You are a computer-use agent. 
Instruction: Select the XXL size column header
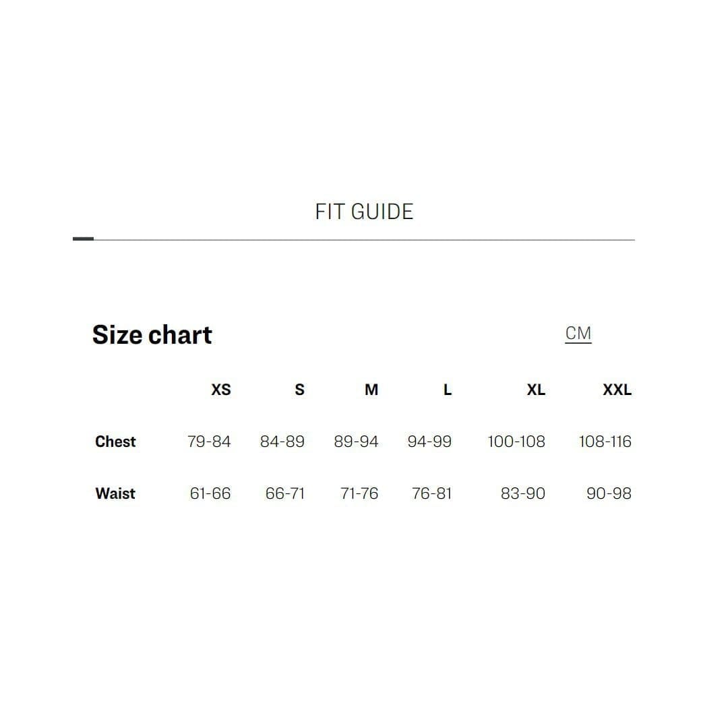[617, 390]
